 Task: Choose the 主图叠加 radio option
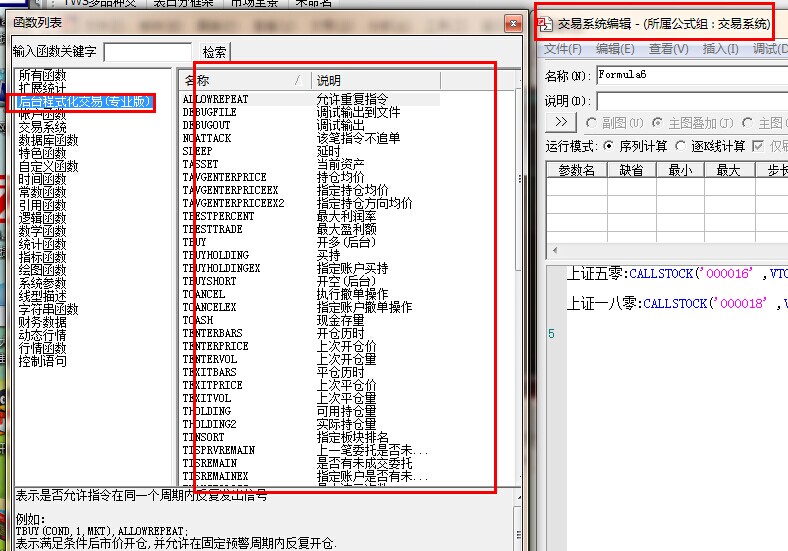click(657, 122)
